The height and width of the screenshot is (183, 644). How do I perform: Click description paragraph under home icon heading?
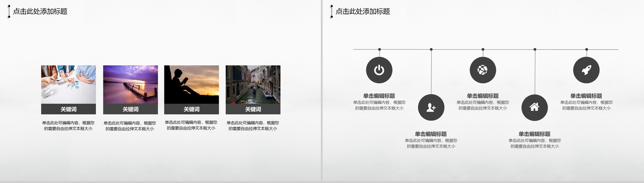535,143
